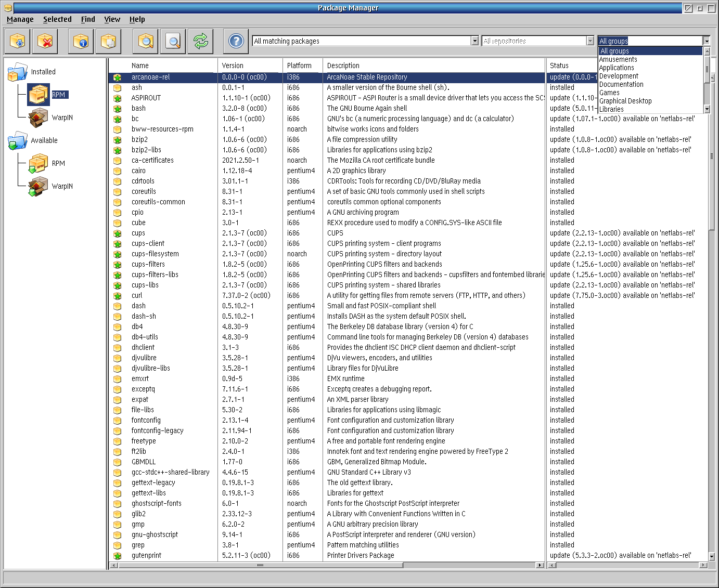This screenshot has width=719, height=588.
Task: Open help with the question mark icon
Action: (x=236, y=41)
